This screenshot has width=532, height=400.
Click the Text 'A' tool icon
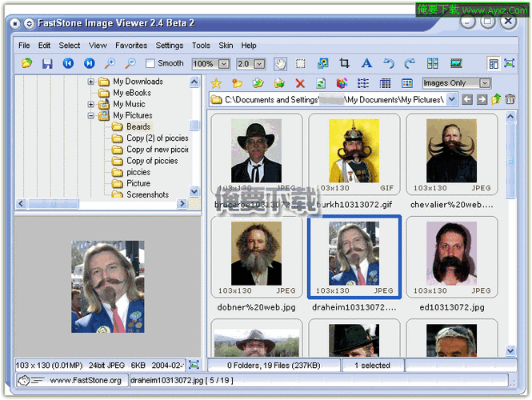click(x=366, y=63)
